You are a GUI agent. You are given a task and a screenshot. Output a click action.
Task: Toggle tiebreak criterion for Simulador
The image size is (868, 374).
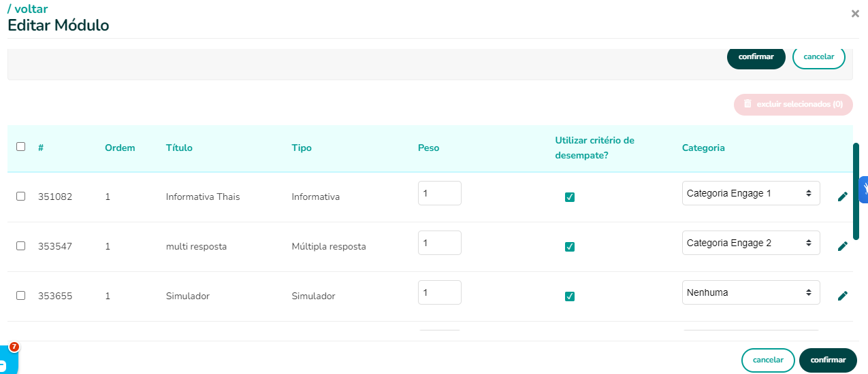click(570, 296)
